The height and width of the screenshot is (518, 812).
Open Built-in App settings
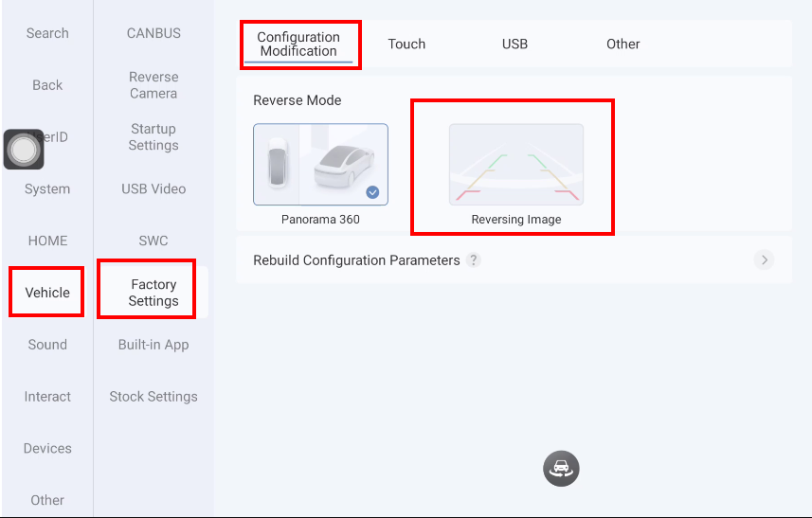coord(153,345)
